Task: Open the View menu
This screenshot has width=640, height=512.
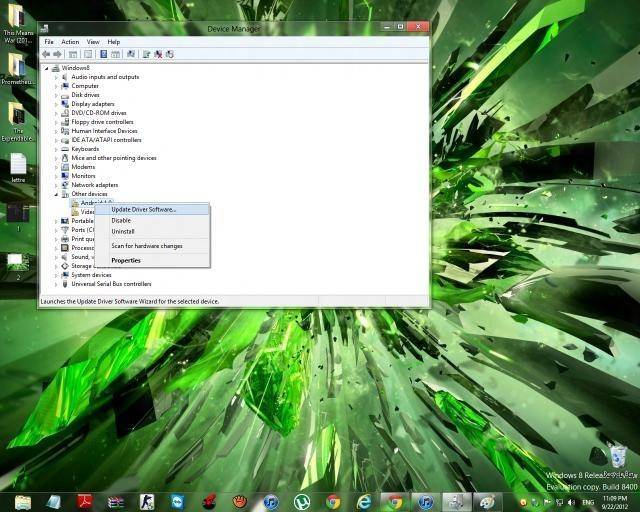Action: coord(93,42)
